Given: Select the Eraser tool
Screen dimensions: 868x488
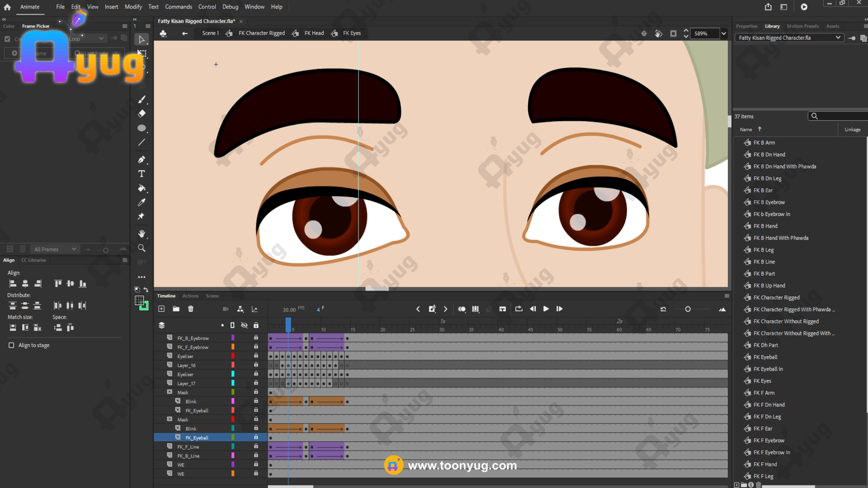Looking at the screenshot, I should 142,113.
